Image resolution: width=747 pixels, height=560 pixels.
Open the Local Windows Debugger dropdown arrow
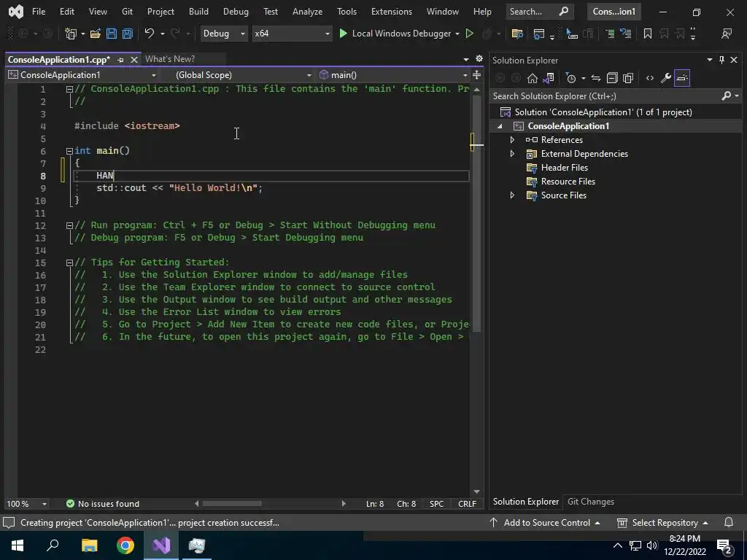457,34
